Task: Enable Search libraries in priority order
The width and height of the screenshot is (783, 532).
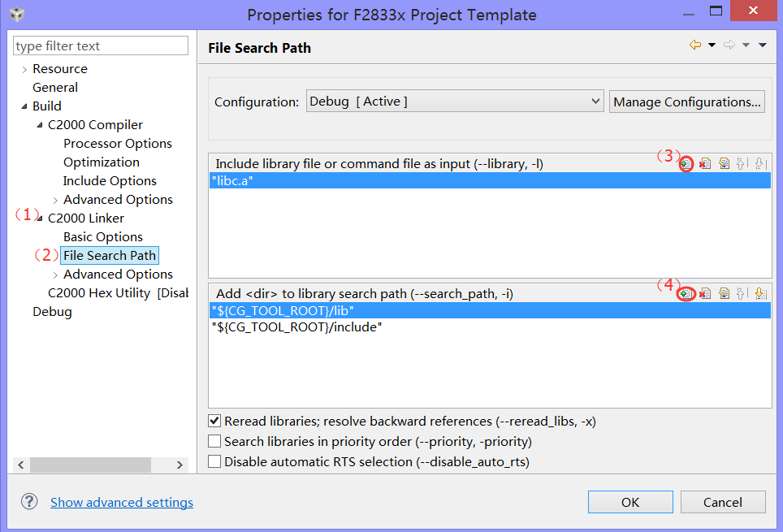Action: [214, 442]
